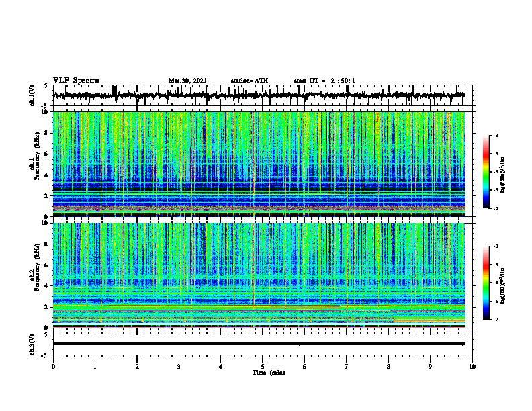This screenshot has width=532, height=411.
Task: Select the ch.2 "Frequency (kHz)" axis label
Action: [x=37, y=267]
